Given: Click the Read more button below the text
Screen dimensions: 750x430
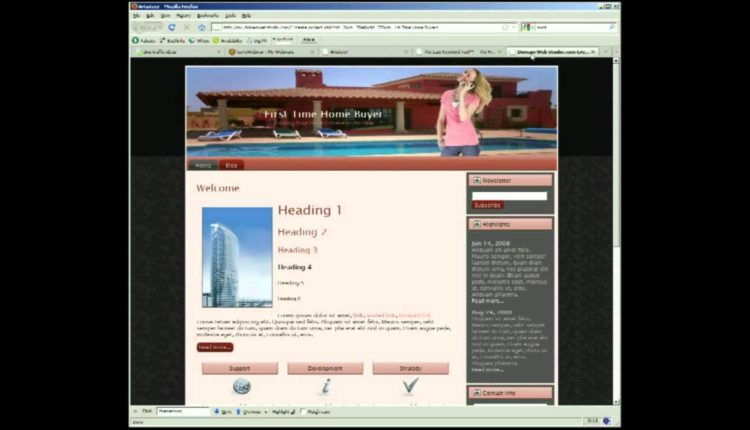Looking at the screenshot, I should [x=214, y=347].
